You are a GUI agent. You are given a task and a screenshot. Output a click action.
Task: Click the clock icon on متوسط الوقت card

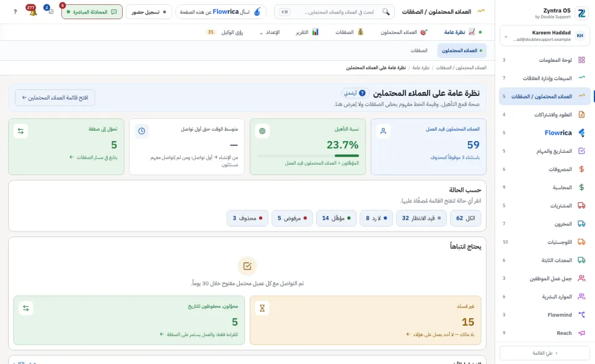(x=141, y=131)
